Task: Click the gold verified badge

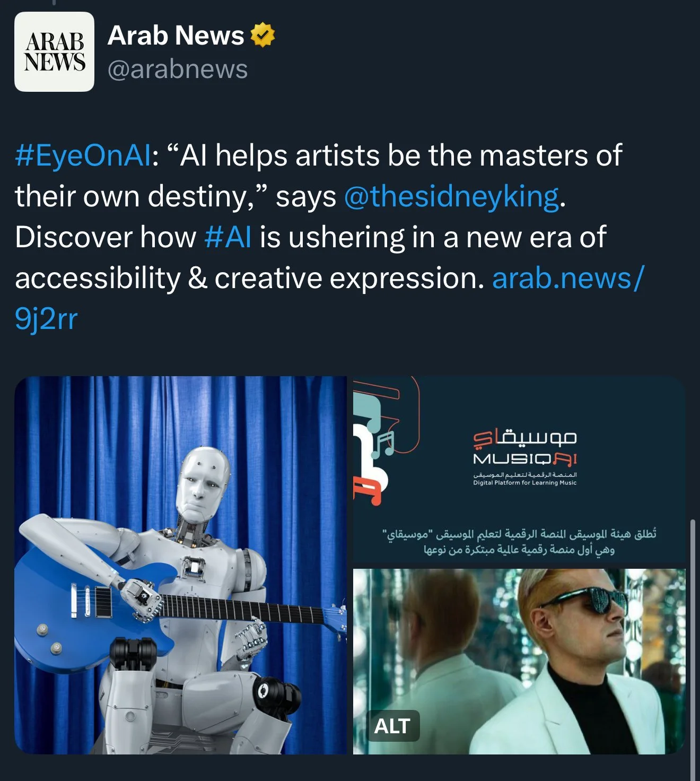Action: (262, 36)
